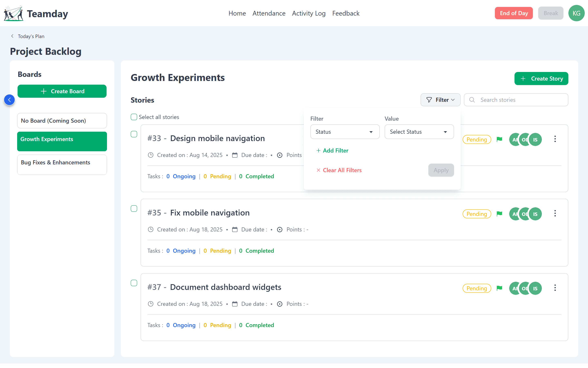
Task: Click the Pending status badge on story #35
Action: (477, 214)
